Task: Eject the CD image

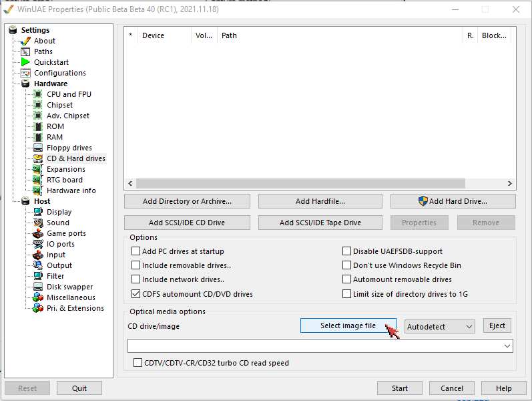Action: click(x=497, y=325)
